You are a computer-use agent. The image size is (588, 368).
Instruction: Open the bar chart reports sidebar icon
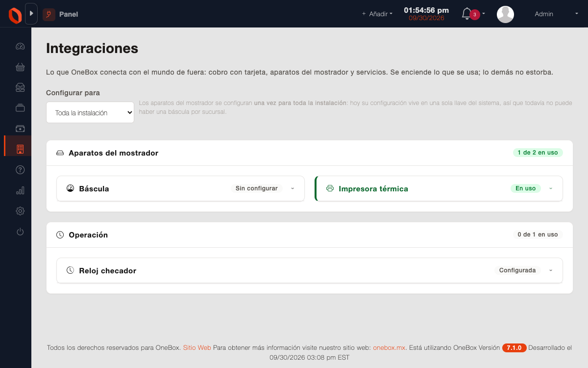pyautogui.click(x=20, y=190)
